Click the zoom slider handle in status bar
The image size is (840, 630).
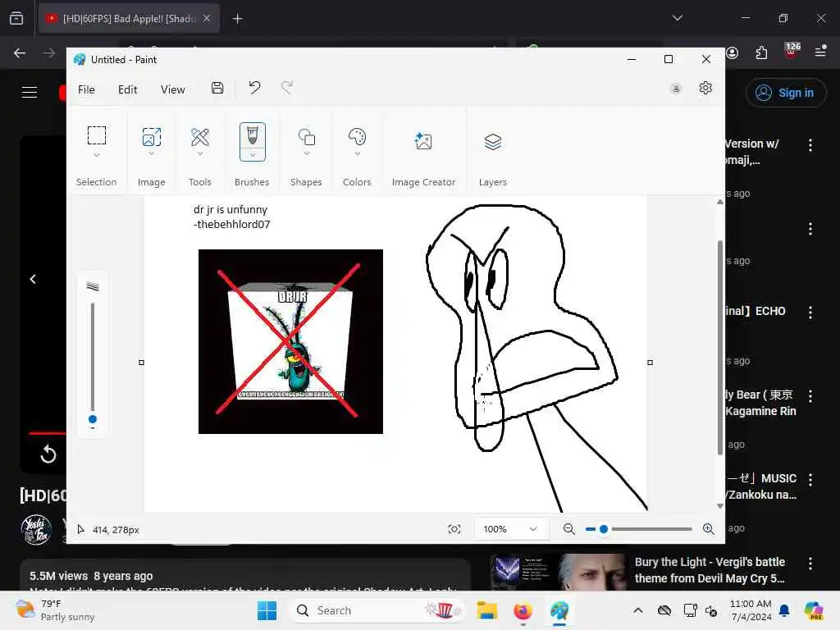(x=604, y=529)
